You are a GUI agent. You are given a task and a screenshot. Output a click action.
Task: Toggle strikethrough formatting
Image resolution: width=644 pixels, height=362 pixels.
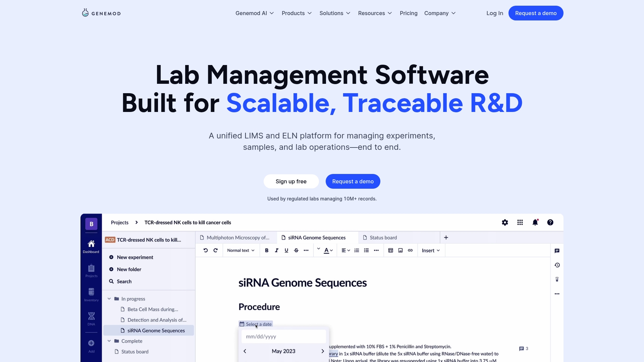point(296,250)
